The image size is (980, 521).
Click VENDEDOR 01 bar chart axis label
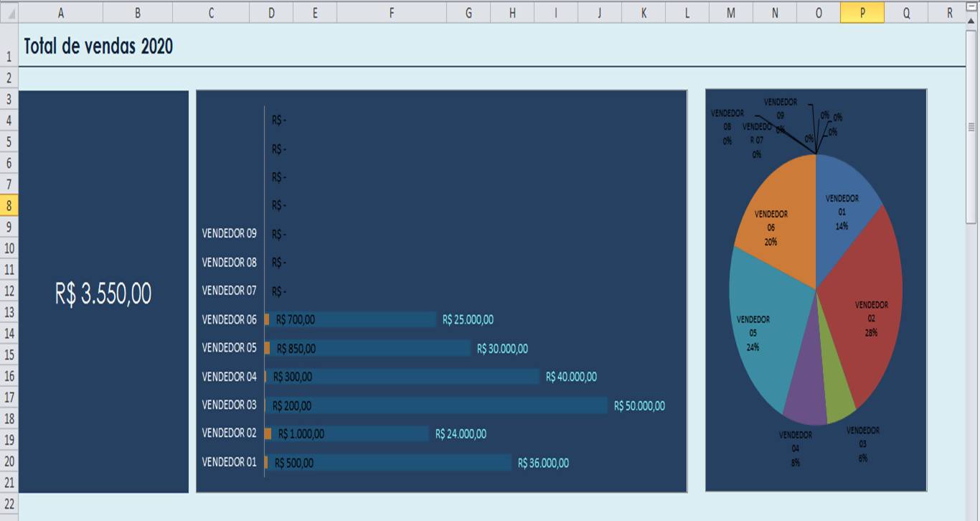tap(229, 462)
